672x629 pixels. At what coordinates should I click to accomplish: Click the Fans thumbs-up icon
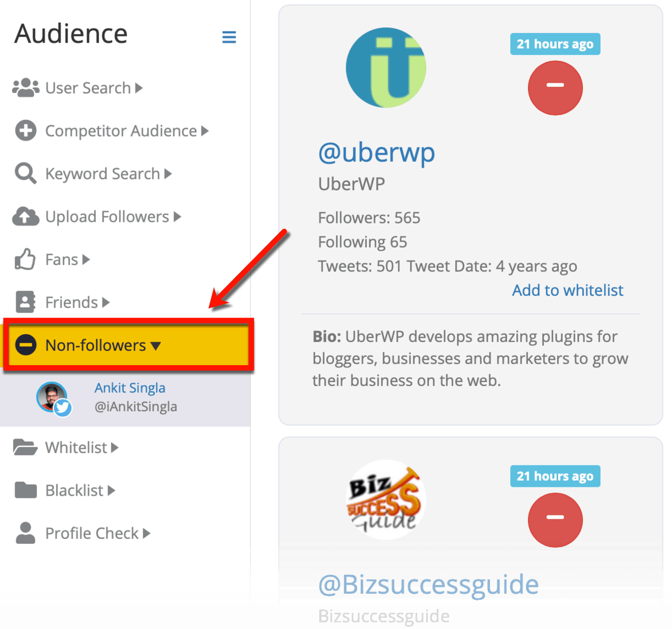pyautogui.click(x=25, y=259)
